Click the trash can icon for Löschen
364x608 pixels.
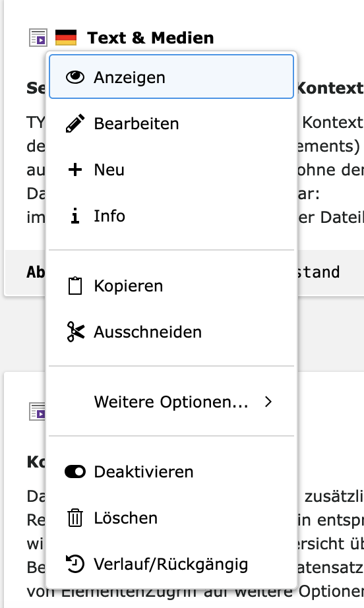coord(75,518)
